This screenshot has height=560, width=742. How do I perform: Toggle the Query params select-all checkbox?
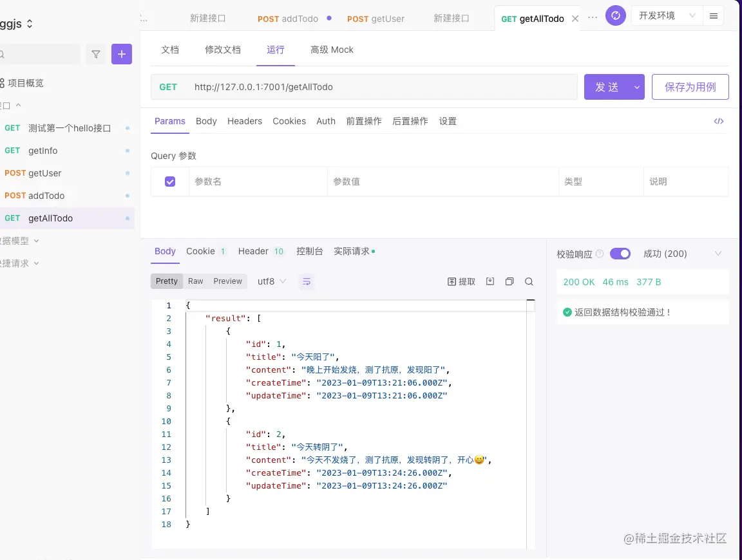(170, 182)
